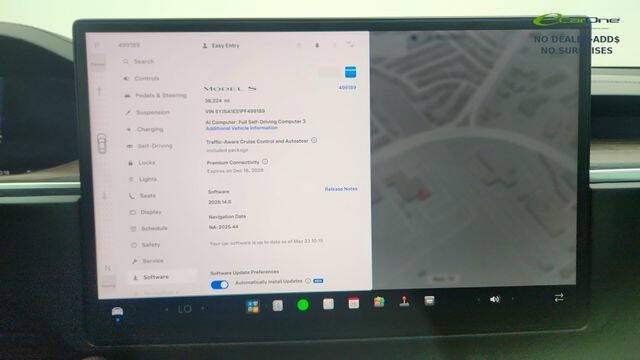Open the gray app next to launcher
The width and height of the screenshot is (640, 360).
click(278, 305)
